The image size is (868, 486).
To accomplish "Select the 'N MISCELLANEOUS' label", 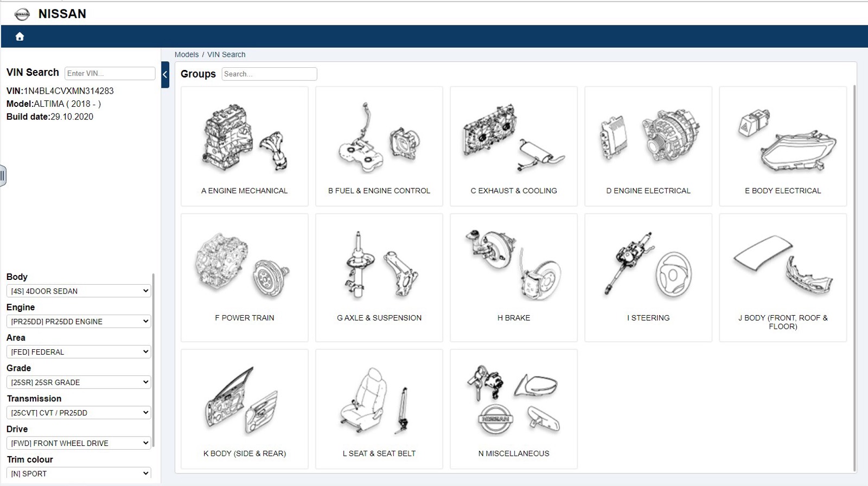I will [514, 453].
